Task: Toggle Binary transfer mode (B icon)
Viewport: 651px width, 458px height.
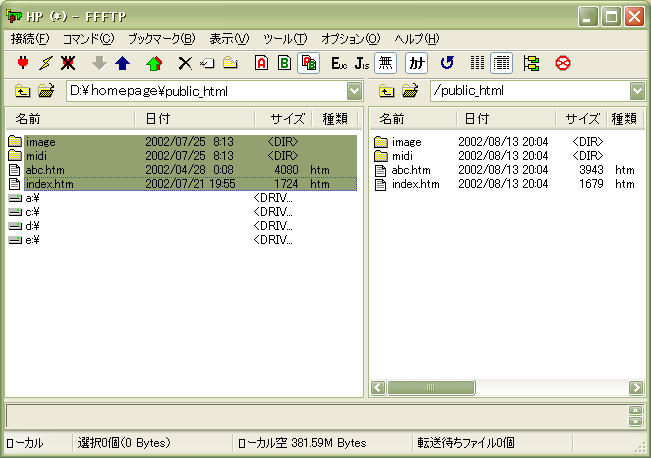Action: click(284, 63)
